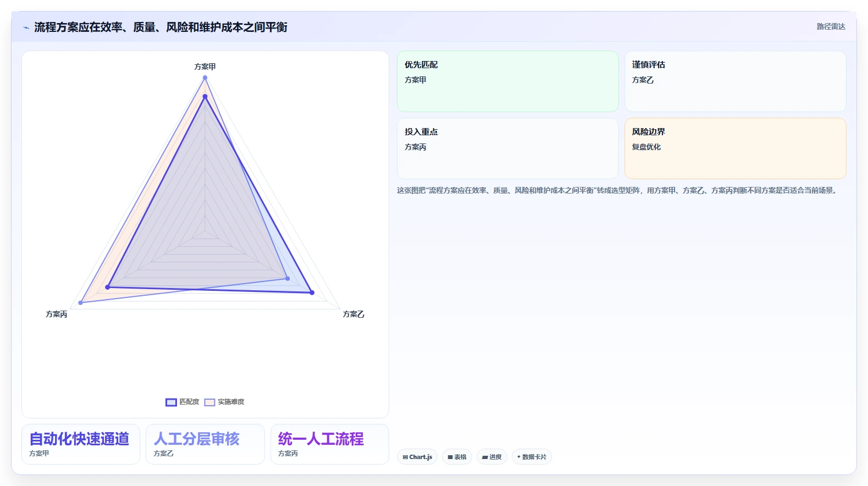This screenshot has width=868, height=486.
Task: Click the header icon beside the title
Action: [26, 27]
